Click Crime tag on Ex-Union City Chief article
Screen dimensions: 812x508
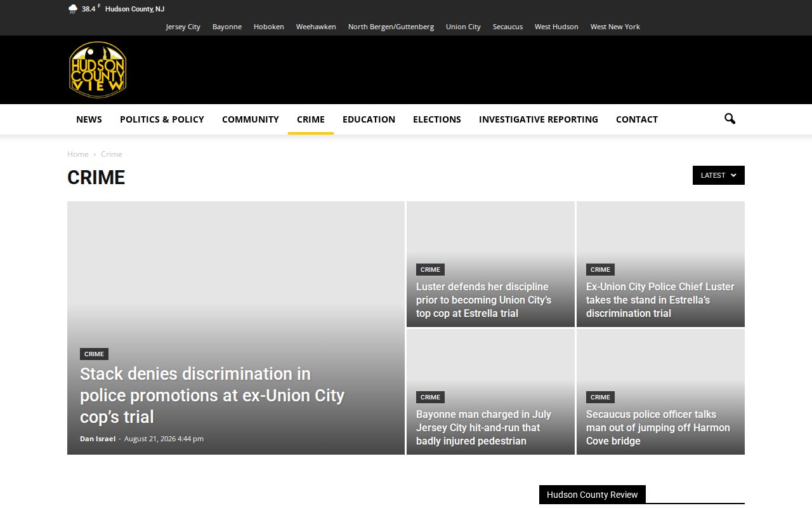coord(600,270)
